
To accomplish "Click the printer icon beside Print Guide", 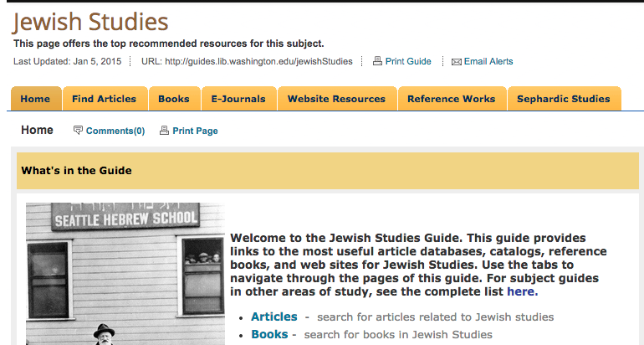I will [x=377, y=61].
